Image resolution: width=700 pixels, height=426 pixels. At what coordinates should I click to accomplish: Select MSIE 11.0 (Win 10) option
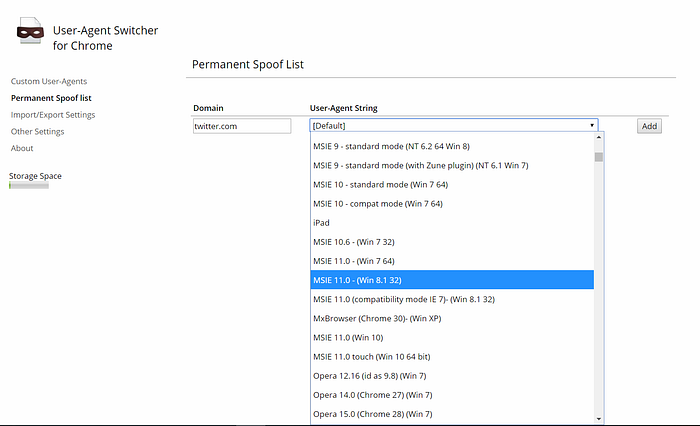(x=452, y=338)
